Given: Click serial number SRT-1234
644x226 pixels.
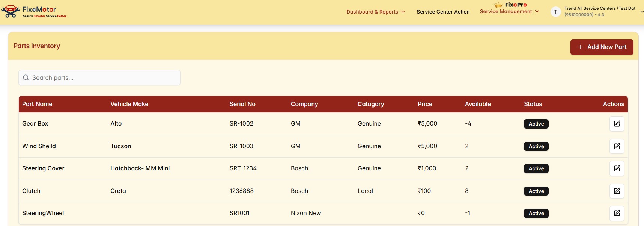Looking at the screenshot, I should coord(243,168).
